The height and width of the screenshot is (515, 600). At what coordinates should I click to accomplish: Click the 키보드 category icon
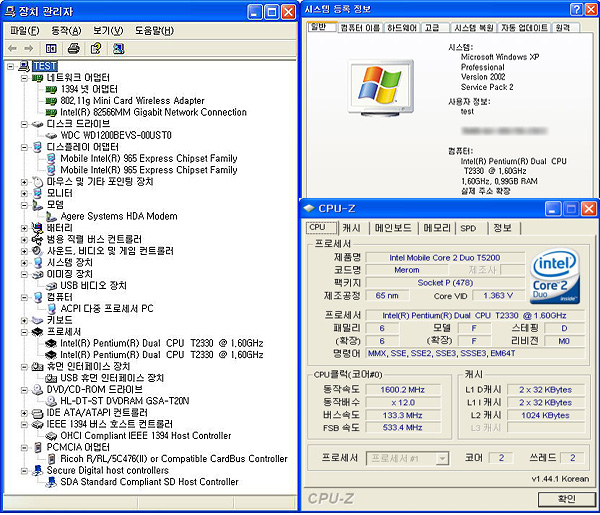(x=37, y=320)
